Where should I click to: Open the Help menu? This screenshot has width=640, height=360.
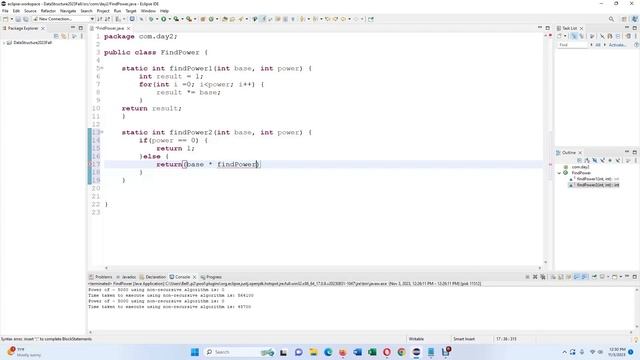[x=164, y=11]
